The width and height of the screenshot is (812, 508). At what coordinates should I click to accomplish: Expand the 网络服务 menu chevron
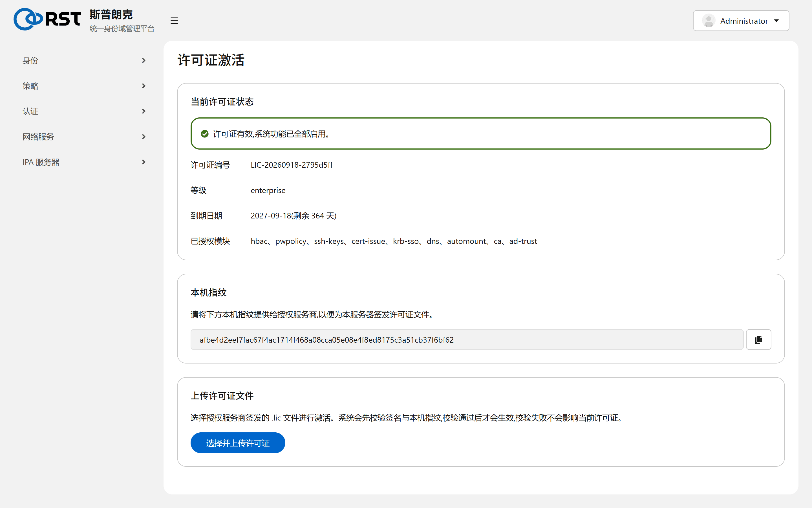coord(144,137)
